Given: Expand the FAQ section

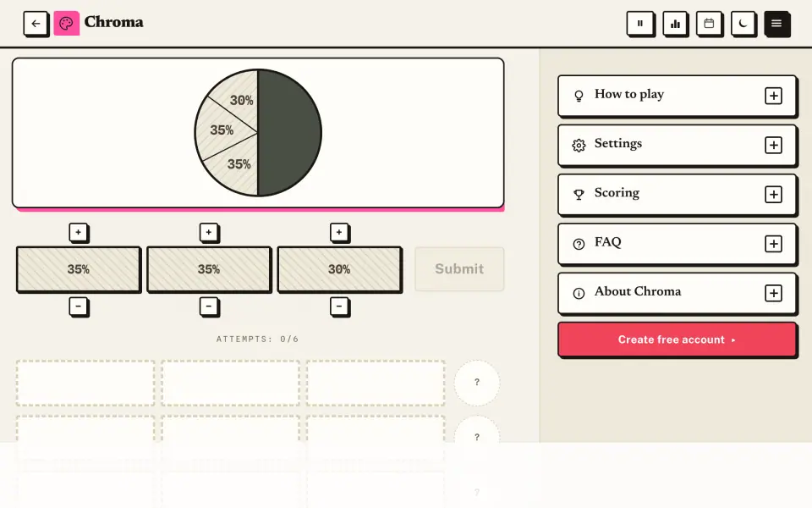Looking at the screenshot, I should [x=773, y=244].
